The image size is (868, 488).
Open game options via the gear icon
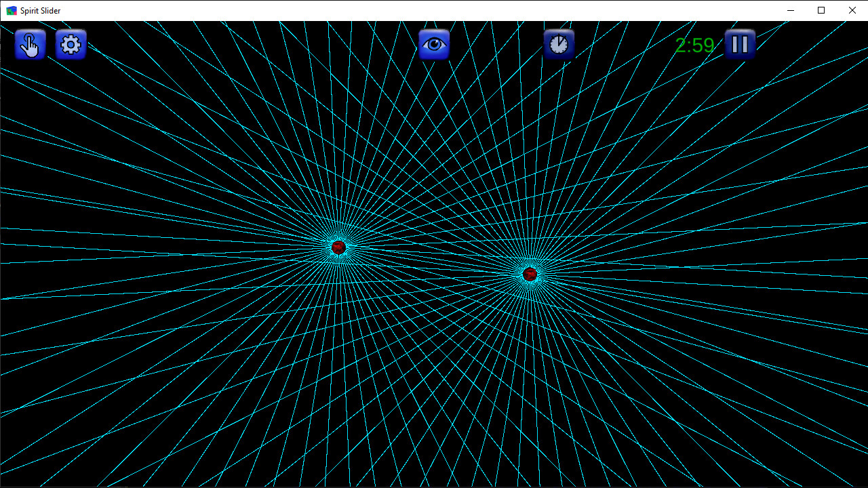pos(71,44)
